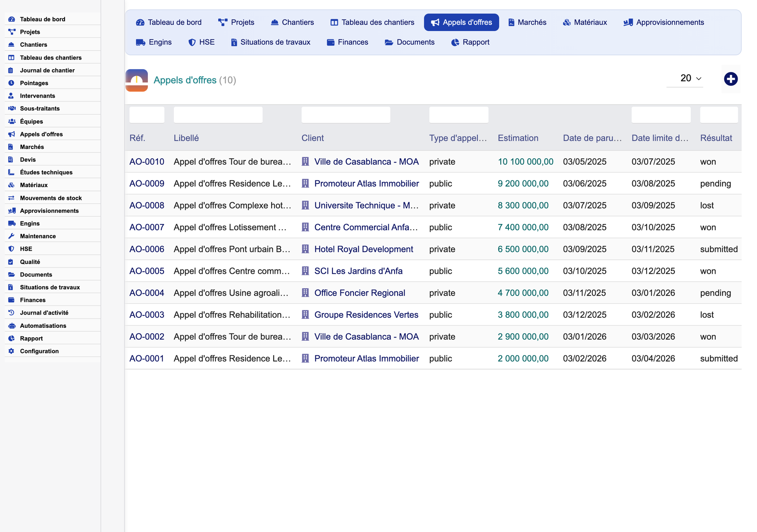
Task: Click the Maintenance wrench icon in sidebar
Action: click(12, 236)
